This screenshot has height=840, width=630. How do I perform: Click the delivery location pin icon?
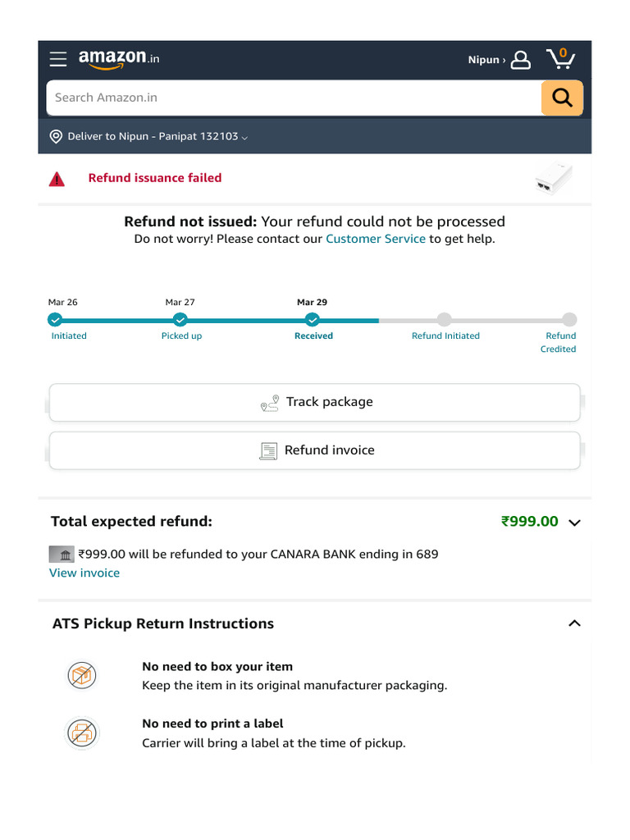(56, 137)
